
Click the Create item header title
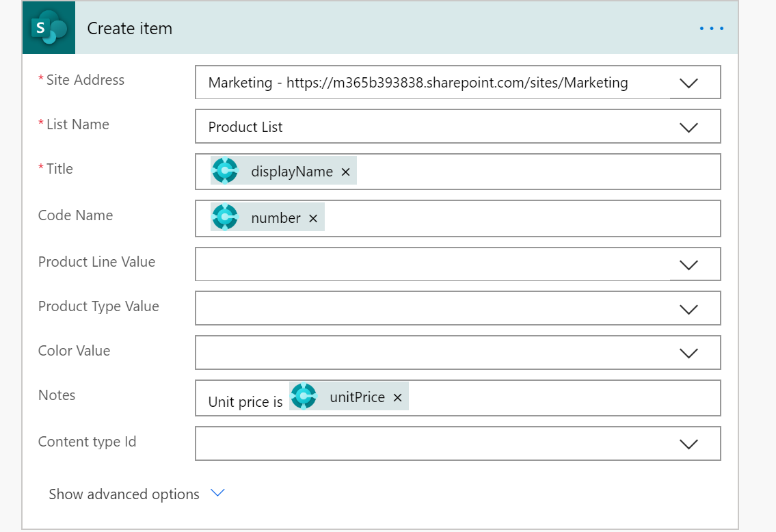(130, 29)
